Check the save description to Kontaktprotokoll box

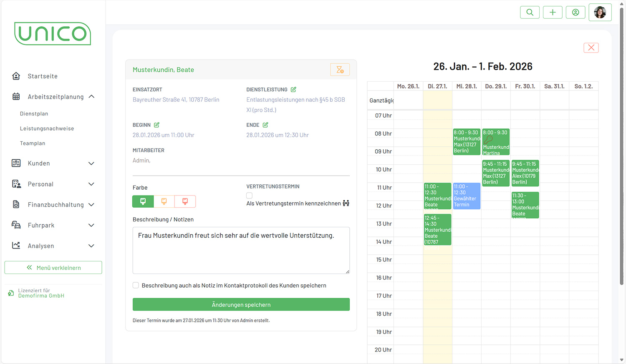coord(136,285)
